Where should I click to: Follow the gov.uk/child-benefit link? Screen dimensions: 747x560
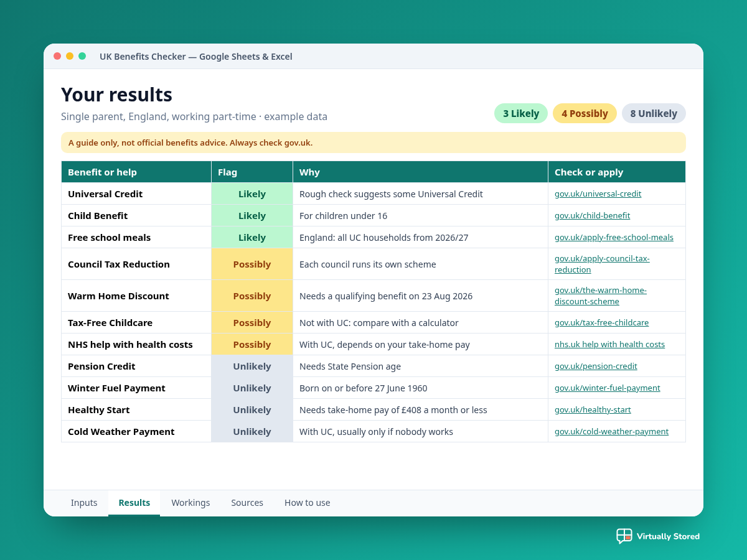pos(592,215)
